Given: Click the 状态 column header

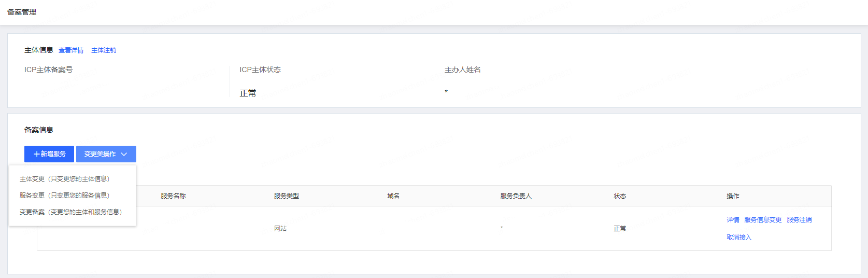Looking at the screenshot, I should coord(620,196).
